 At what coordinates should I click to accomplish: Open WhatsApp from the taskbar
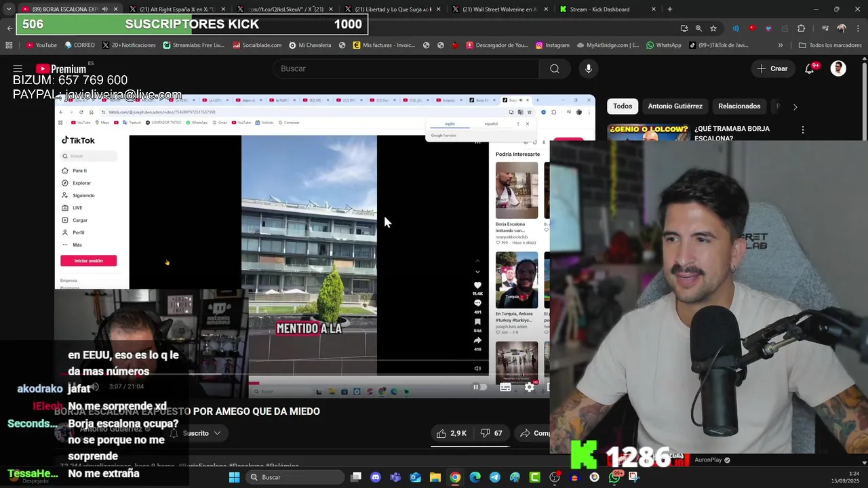click(x=614, y=477)
